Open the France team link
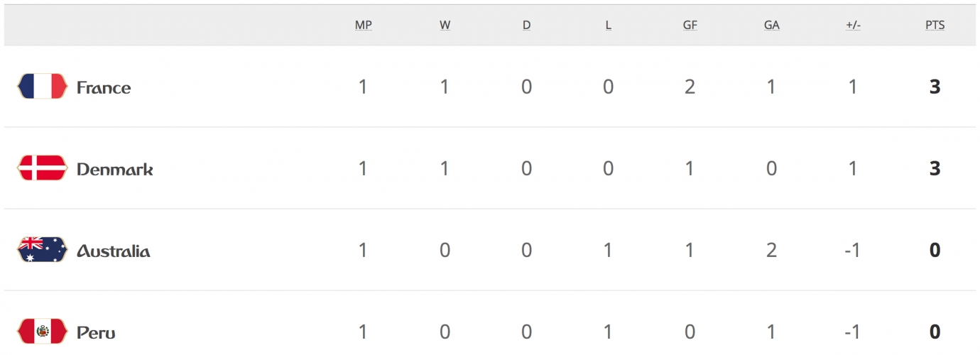Screen dimensions: 980x355 [x=104, y=87]
